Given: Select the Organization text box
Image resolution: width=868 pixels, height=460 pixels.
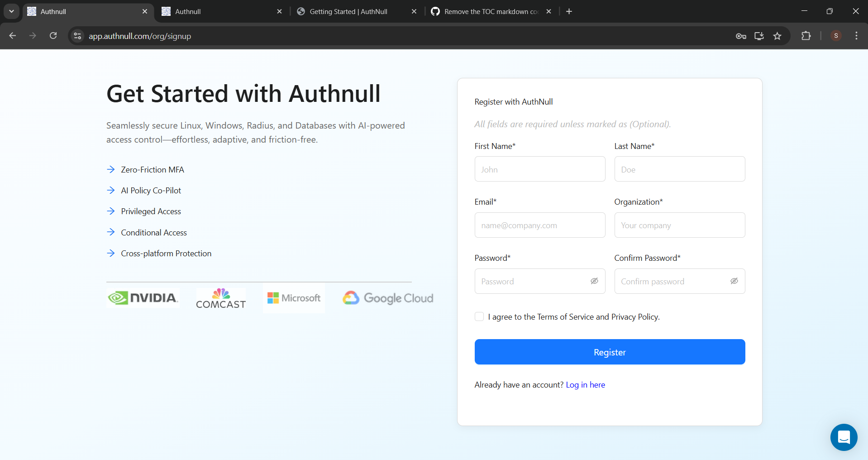Looking at the screenshot, I should [679, 225].
